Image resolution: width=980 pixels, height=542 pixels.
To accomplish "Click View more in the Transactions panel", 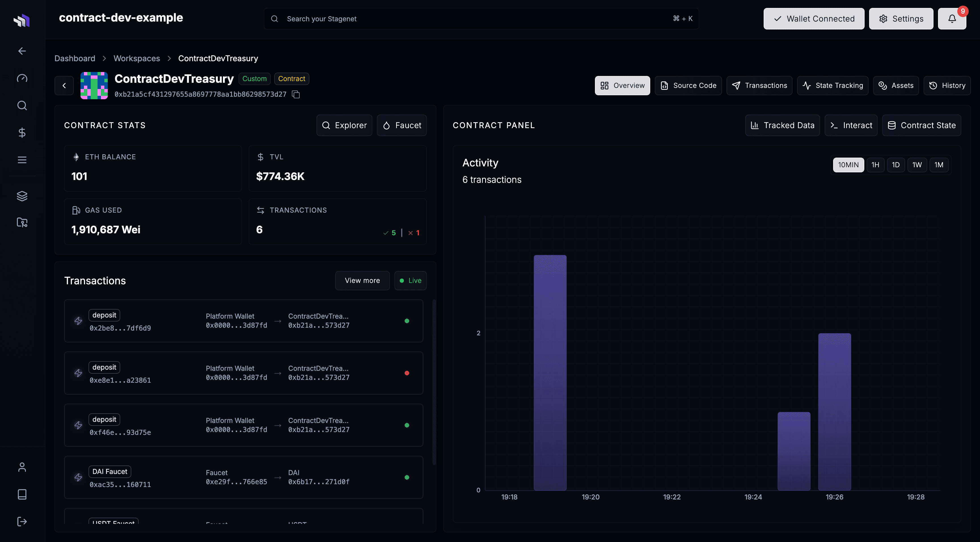I will (362, 280).
